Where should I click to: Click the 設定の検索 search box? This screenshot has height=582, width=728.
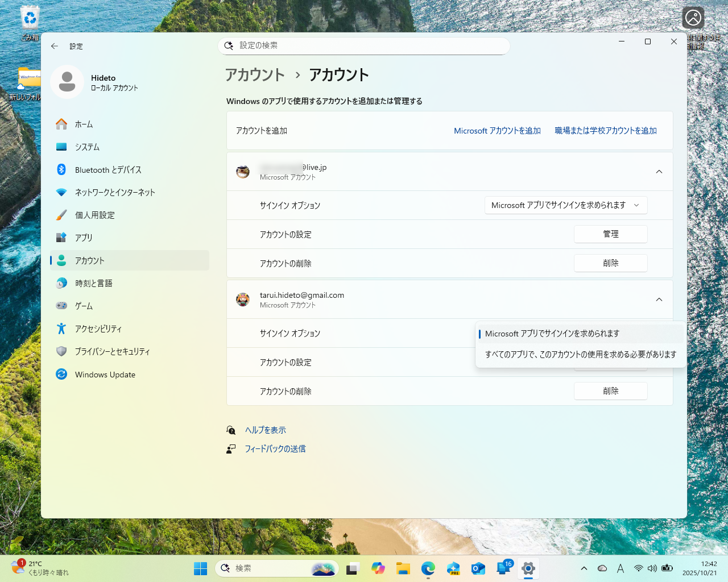click(364, 46)
